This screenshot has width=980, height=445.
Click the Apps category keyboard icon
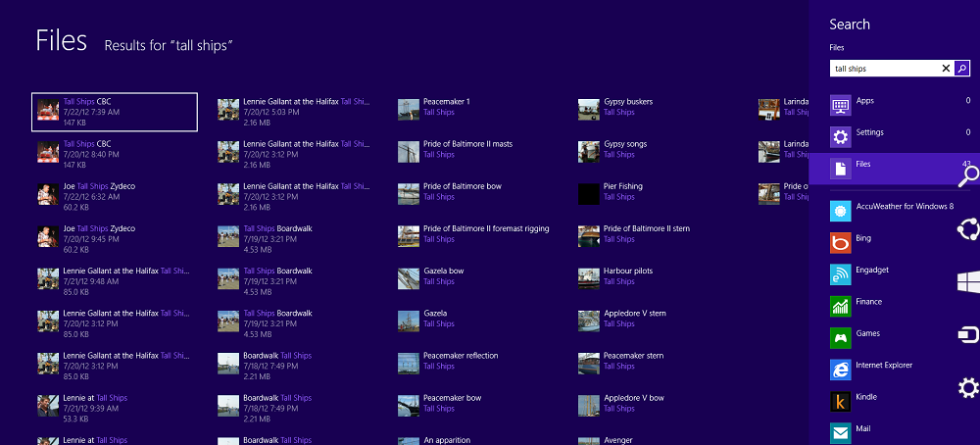841,105
